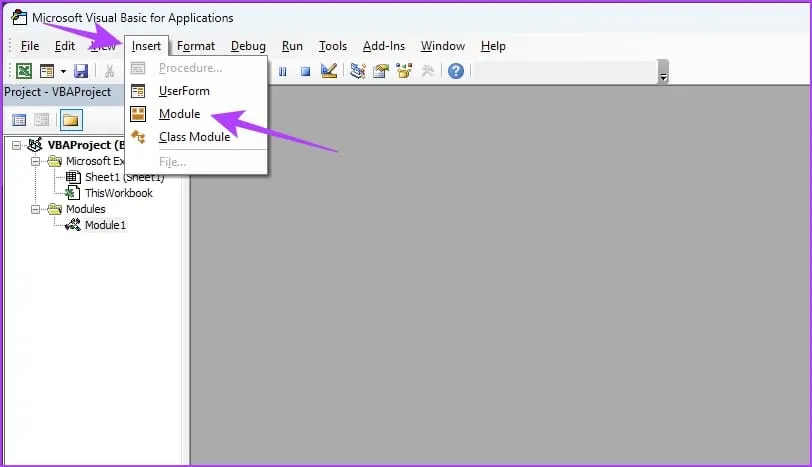
Task: Click the View Microsoft Excel toolbar icon
Action: click(x=22, y=71)
